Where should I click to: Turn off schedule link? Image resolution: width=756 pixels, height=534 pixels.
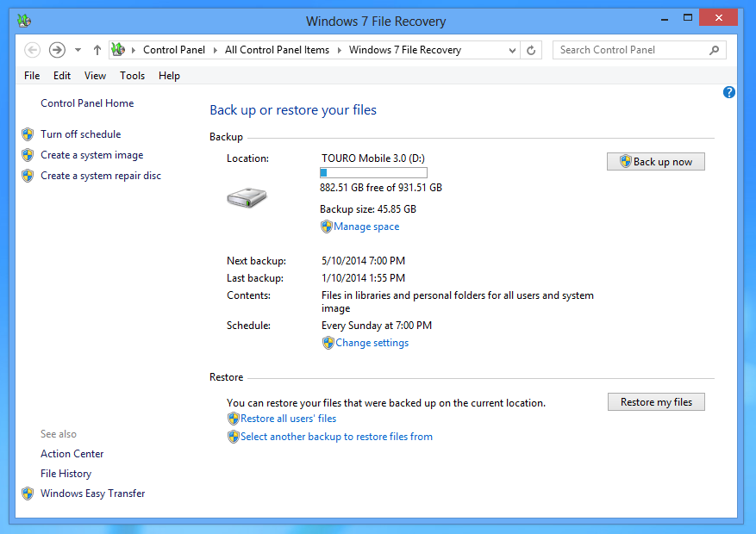point(80,134)
